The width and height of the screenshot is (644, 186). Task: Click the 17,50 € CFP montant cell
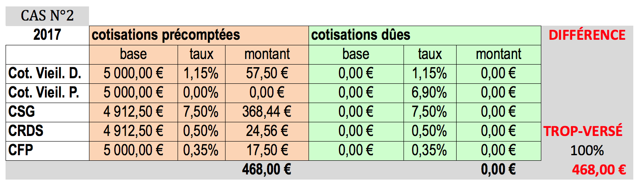267,151
